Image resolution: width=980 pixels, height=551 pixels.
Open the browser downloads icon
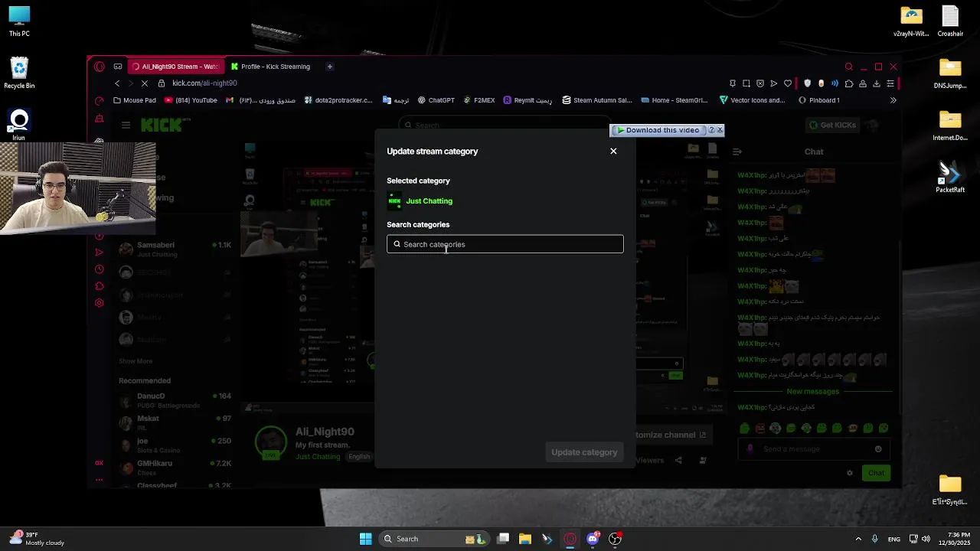click(x=877, y=83)
